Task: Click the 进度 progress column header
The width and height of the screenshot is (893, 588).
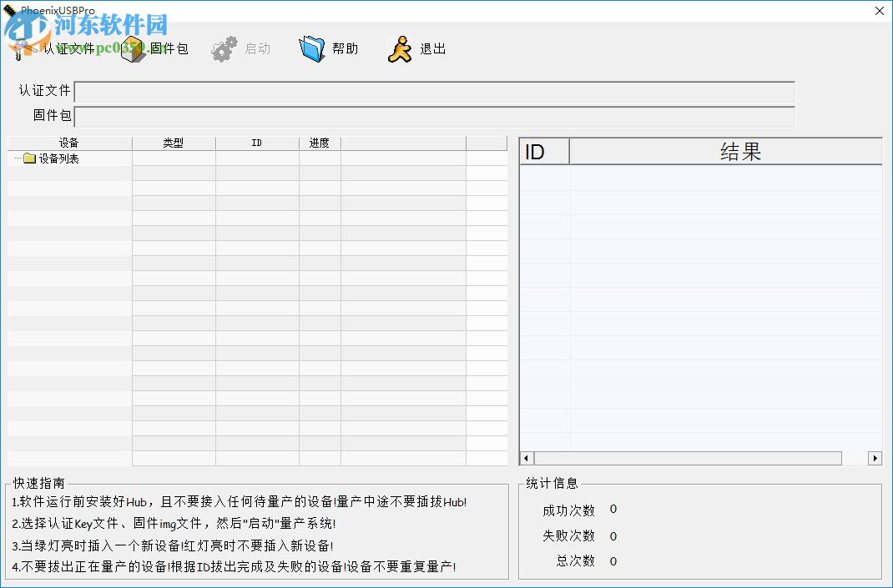Action: [x=320, y=143]
